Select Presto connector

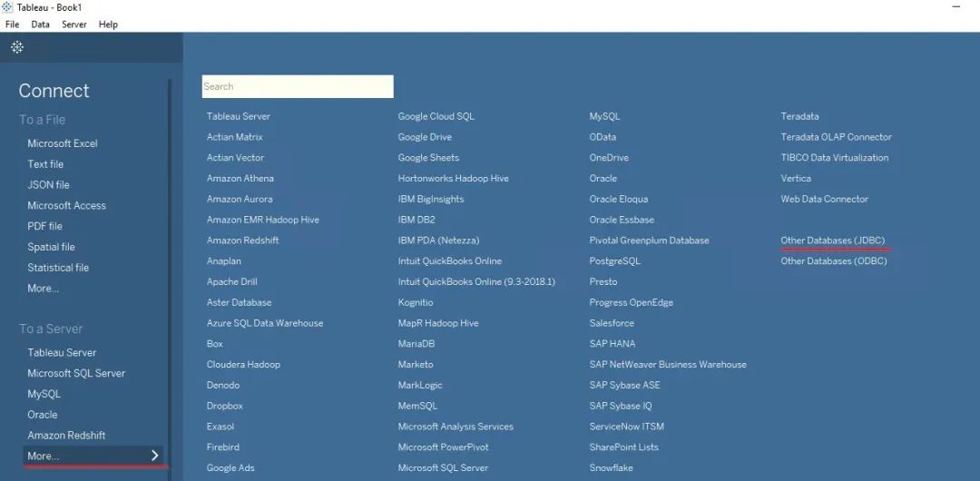click(603, 281)
